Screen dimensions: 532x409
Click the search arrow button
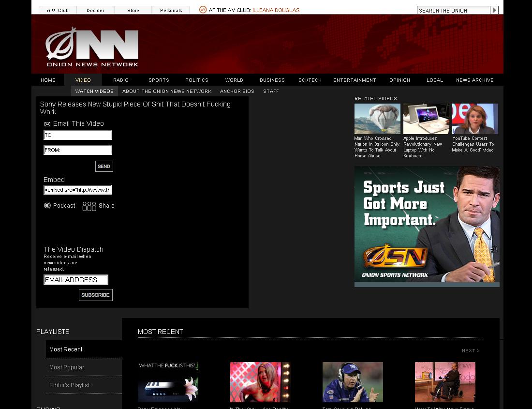[494, 10]
